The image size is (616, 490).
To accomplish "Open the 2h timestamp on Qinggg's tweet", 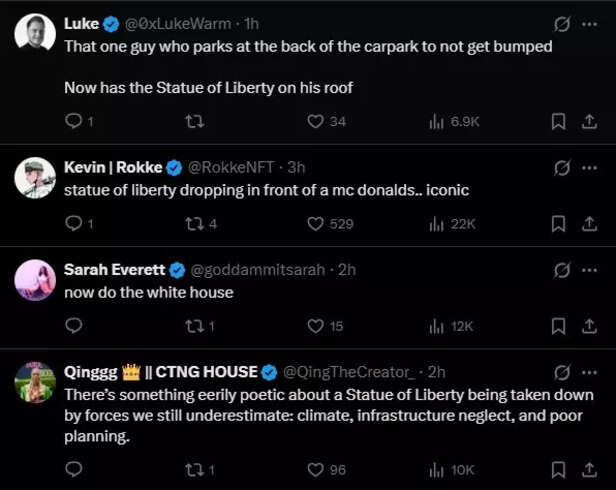I will (436, 372).
